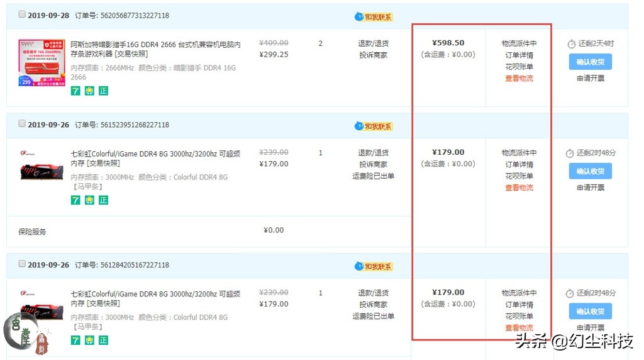Tick the checkbox for the 2019-09-28 order
The width and height of the screenshot is (644, 360).
point(22,14)
